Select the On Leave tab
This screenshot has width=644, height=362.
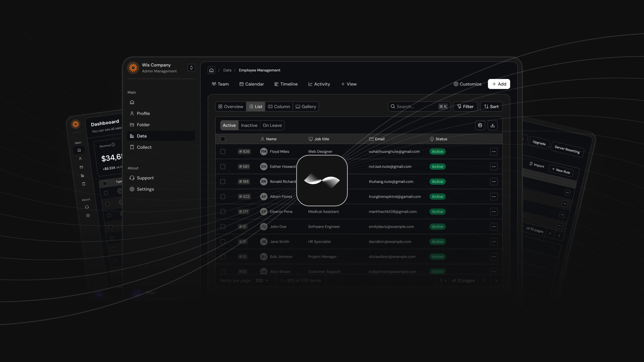[x=272, y=125]
